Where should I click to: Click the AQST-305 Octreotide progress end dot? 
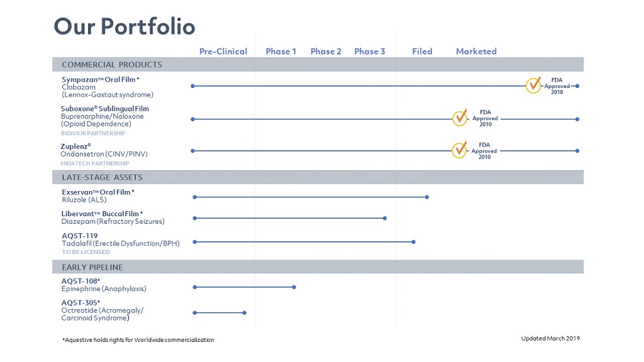click(244, 312)
